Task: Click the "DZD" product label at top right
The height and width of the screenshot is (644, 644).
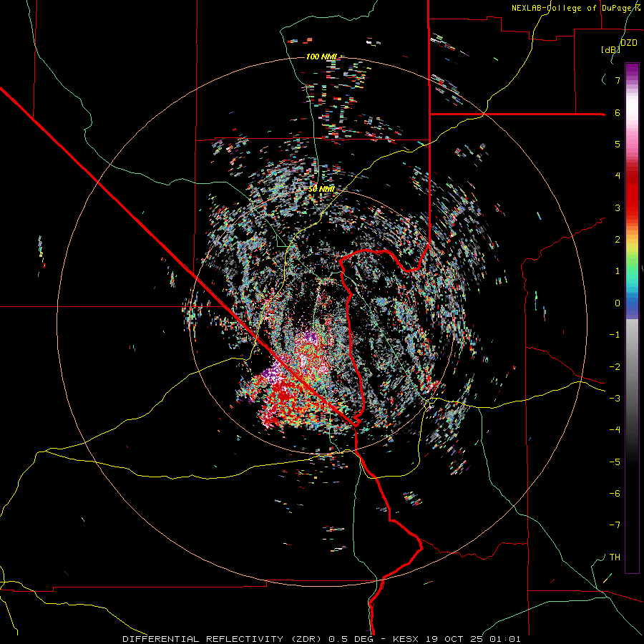Action: tap(629, 42)
